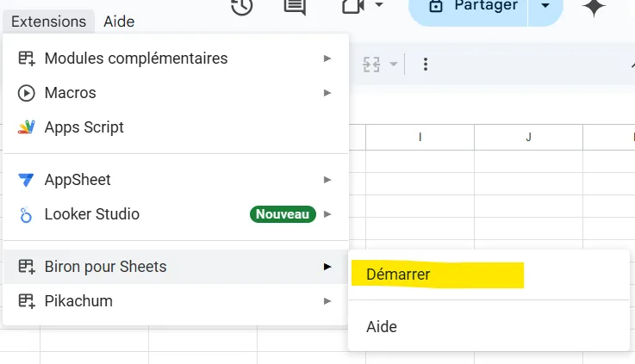Screen dimensions: 635x364
Task: Expand arrow beside Biron pour Sheets
Action: point(327,267)
